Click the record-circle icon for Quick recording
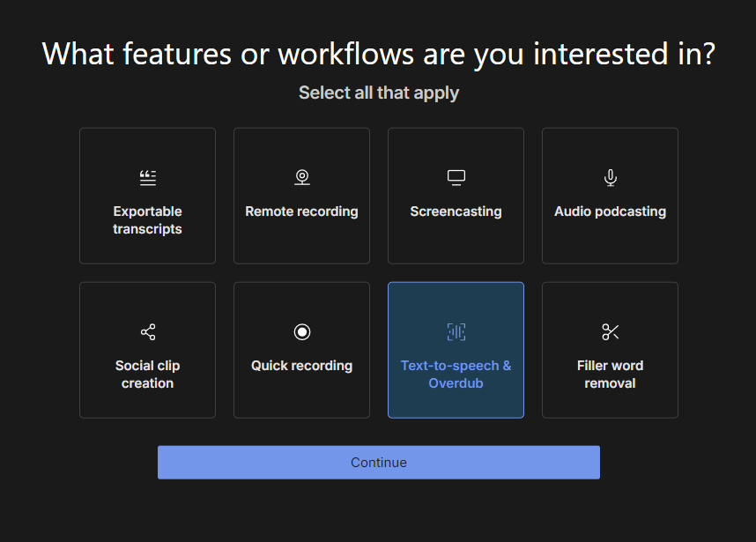This screenshot has width=756, height=542. click(301, 332)
